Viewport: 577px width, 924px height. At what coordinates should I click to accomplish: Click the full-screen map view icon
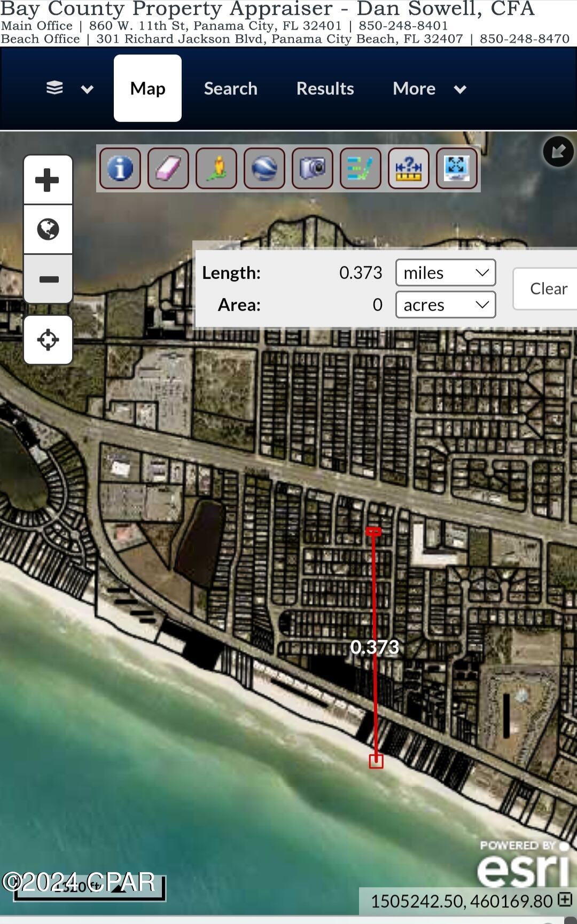(457, 169)
